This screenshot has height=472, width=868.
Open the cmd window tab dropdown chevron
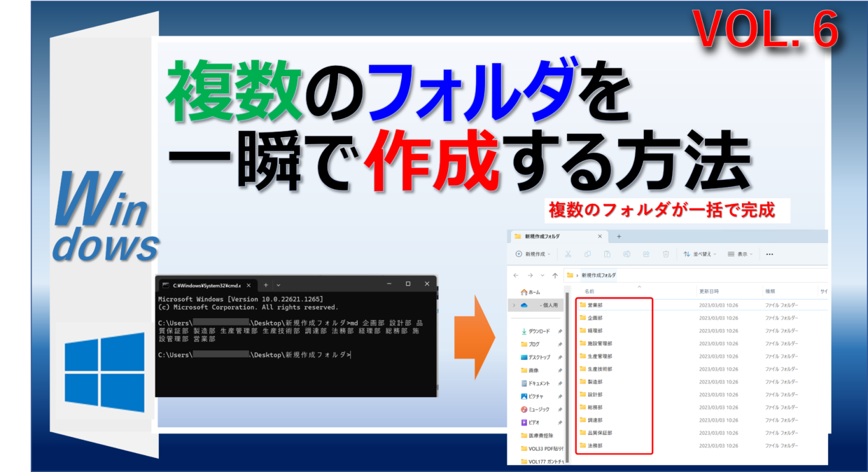click(x=279, y=285)
